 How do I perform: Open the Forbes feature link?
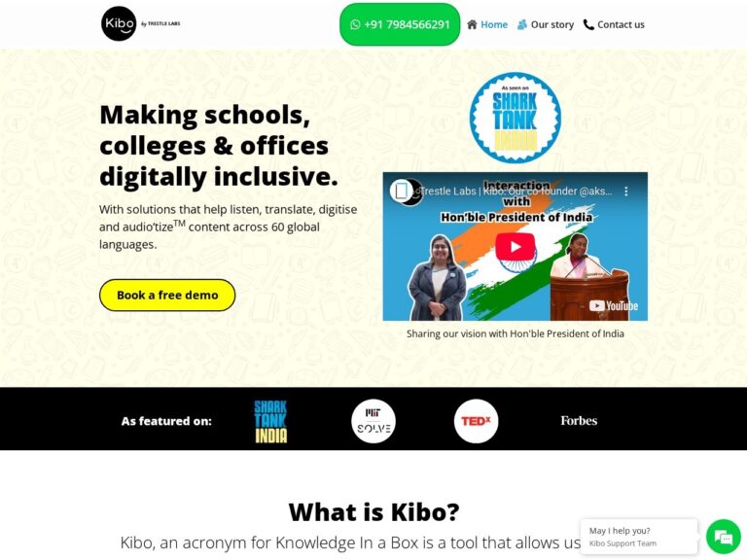(x=579, y=420)
